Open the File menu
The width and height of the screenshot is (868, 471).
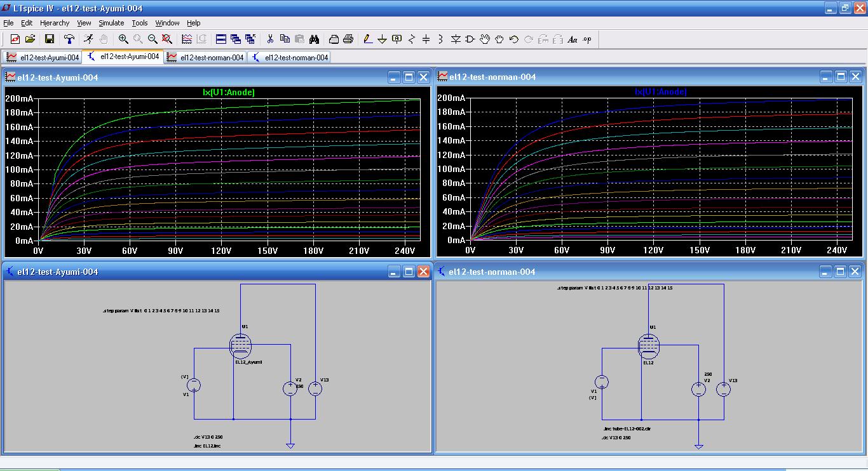pos(8,23)
